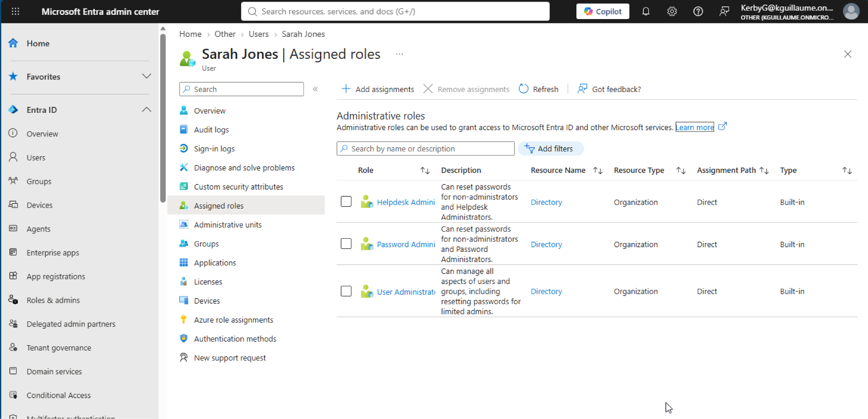868x419 pixels.
Task: Open the account avatar picture
Action: click(x=851, y=11)
